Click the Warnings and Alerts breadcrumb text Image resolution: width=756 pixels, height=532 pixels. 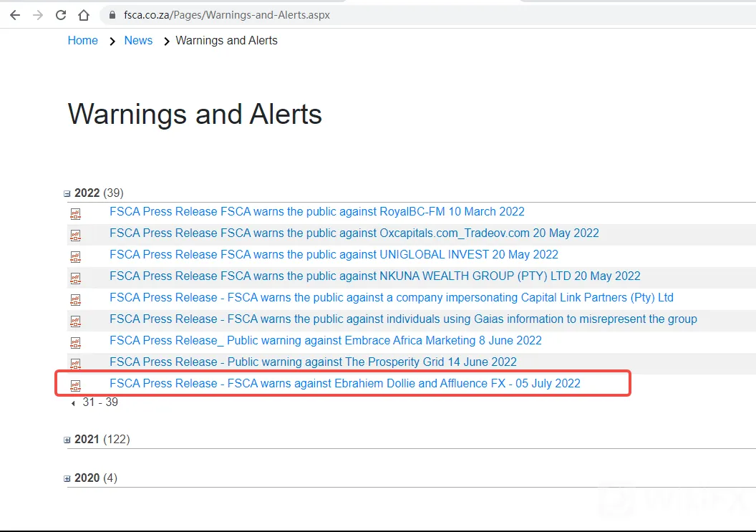tap(227, 41)
